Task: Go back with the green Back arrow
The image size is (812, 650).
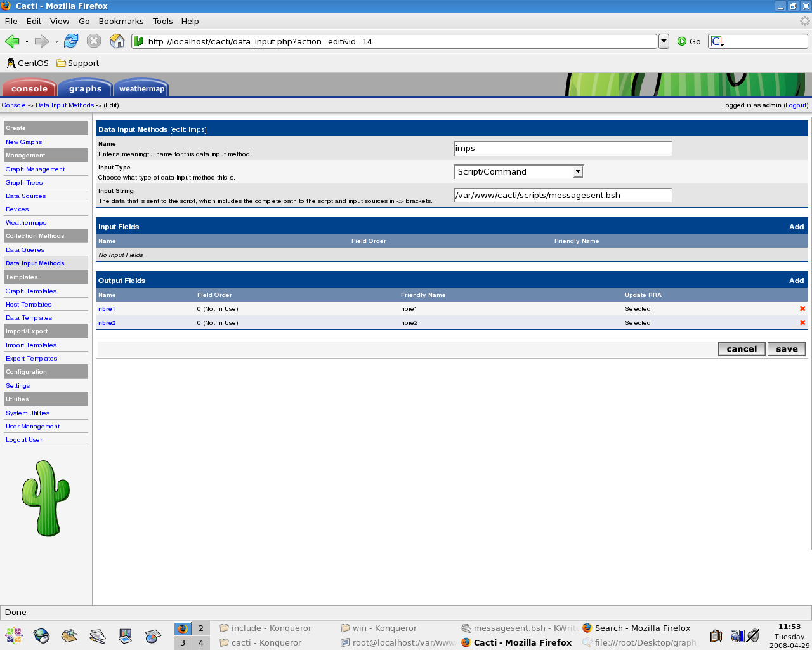Action: pyautogui.click(x=12, y=41)
